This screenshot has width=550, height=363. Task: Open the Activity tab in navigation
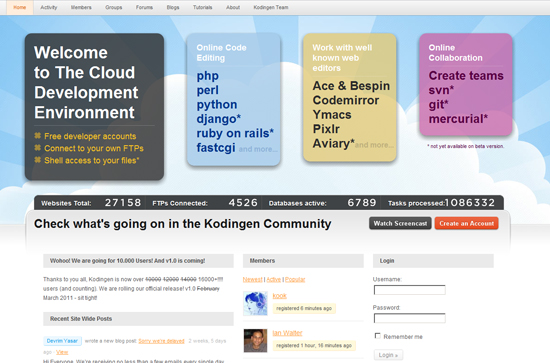(x=48, y=7)
